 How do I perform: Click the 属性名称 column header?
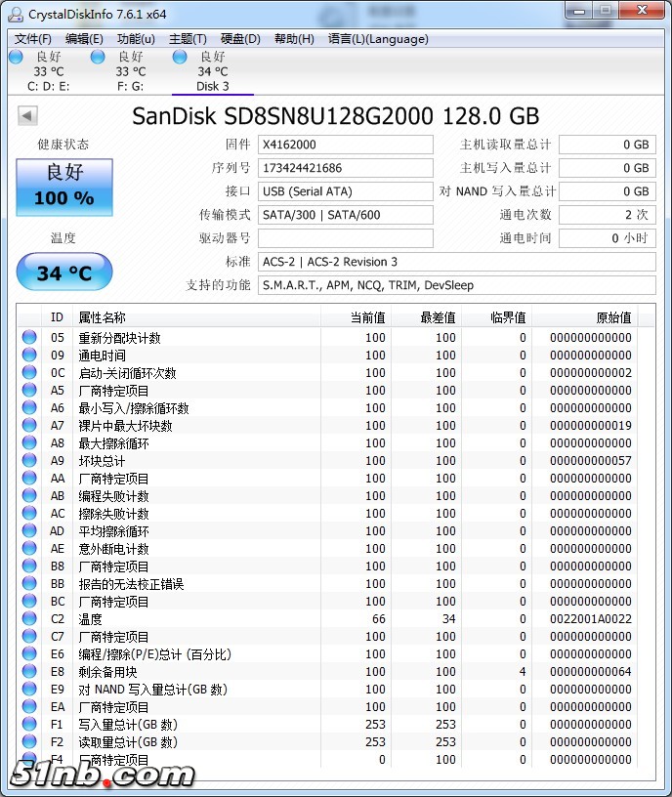(196, 317)
